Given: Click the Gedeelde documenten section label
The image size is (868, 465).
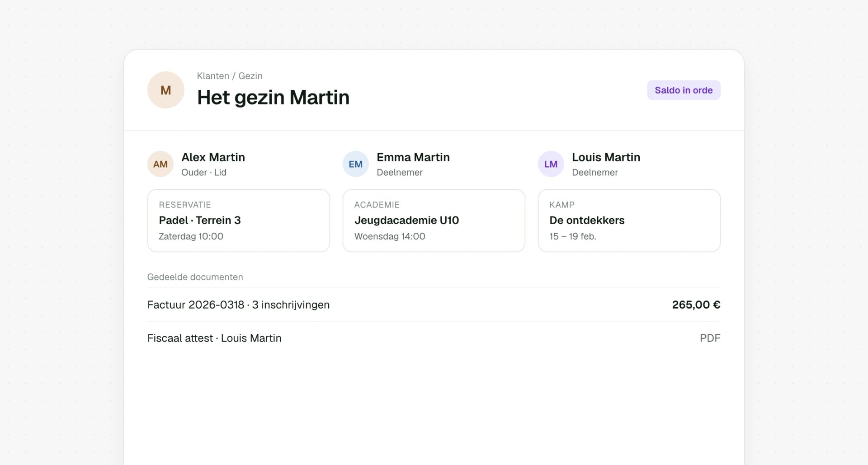Looking at the screenshot, I should [x=195, y=277].
